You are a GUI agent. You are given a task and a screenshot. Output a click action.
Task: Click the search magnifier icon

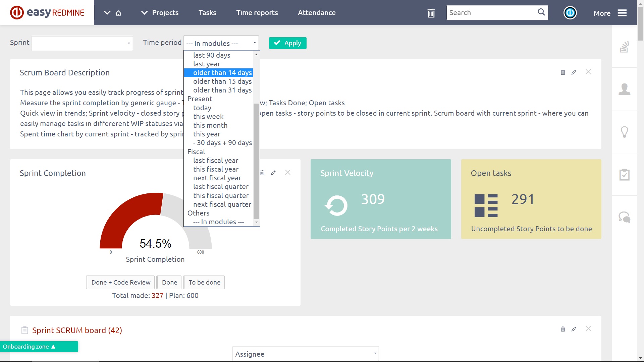pyautogui.click(x=541, y=12)
